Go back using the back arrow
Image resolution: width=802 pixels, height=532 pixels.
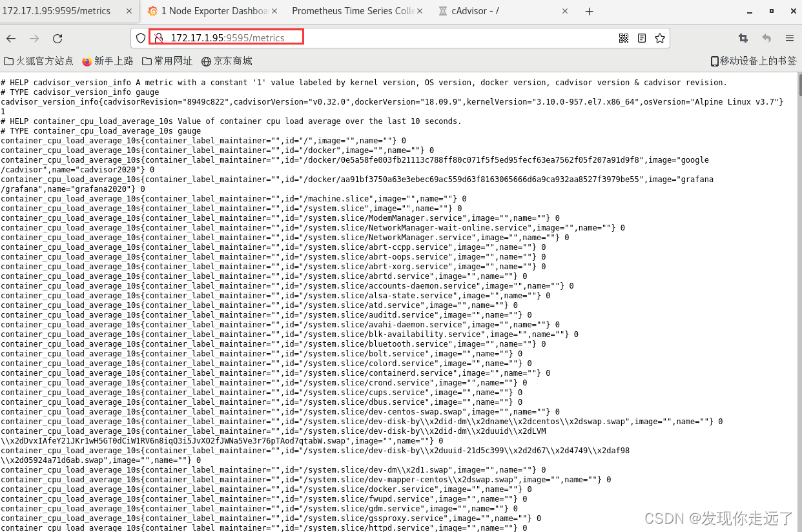tap(11, 38)
